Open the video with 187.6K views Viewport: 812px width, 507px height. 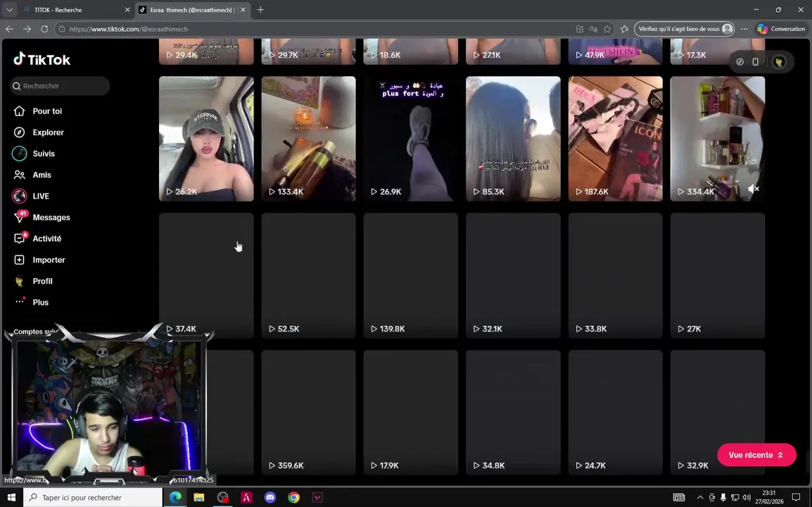(615, 139)
